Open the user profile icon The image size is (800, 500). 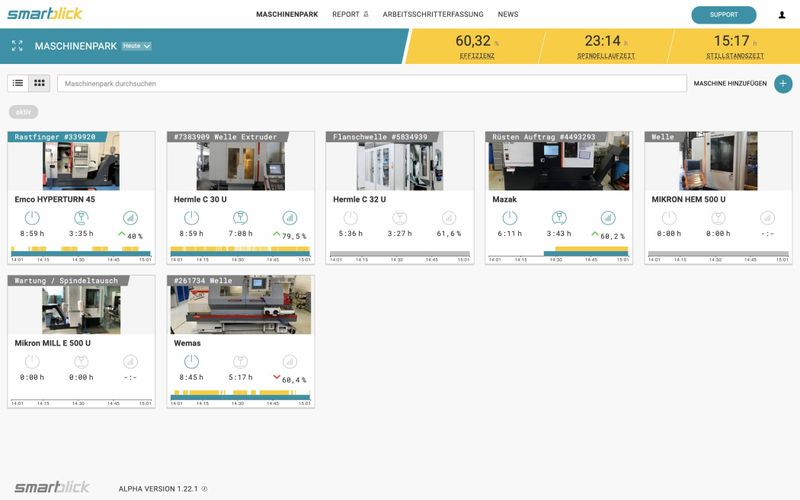coord(781,15)
